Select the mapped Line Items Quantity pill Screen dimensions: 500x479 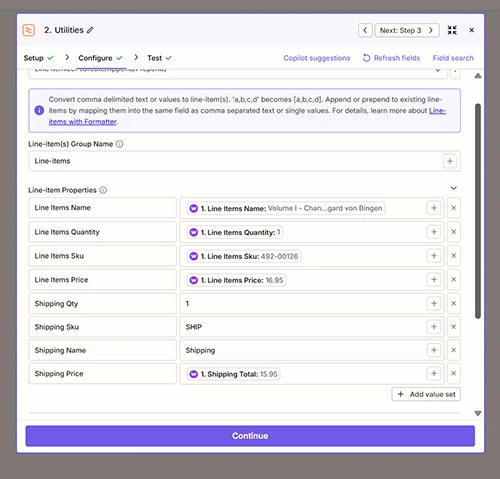click(x=235, y=232)
